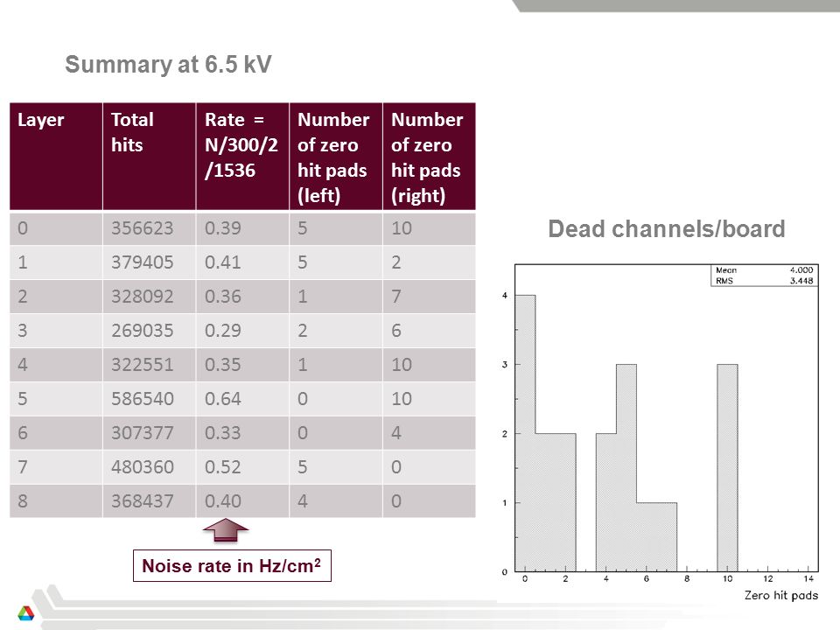This screenshot has height=630, width=840.
Task: Select total hits value 368437
Action: pos(142,500)
